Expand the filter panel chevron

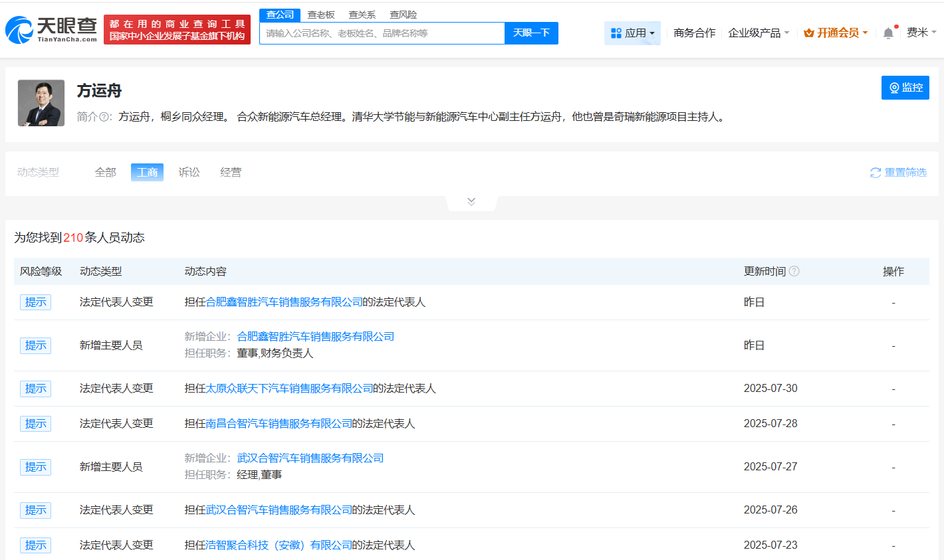point(471,202)
